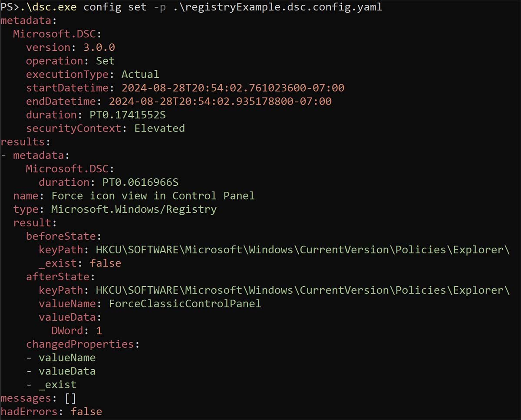The width and height of the screenshot is (521, 420).
Task: Click the version value 3.0.0
Action: pos(99,47)
